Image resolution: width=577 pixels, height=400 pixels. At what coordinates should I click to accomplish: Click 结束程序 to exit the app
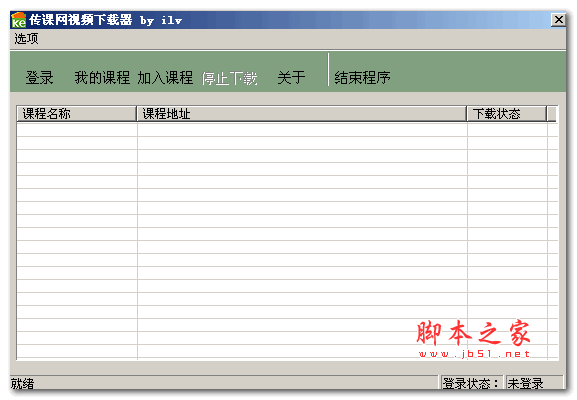[362, 78]
